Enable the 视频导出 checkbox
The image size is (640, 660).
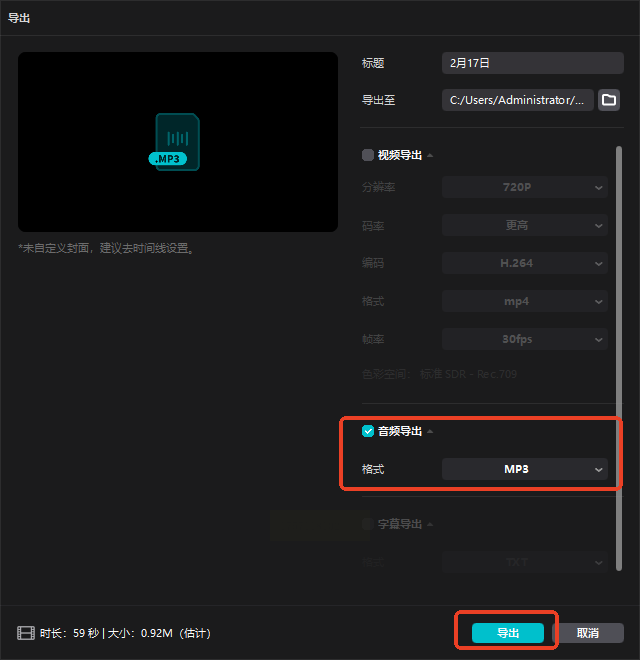tap(368, 155)
